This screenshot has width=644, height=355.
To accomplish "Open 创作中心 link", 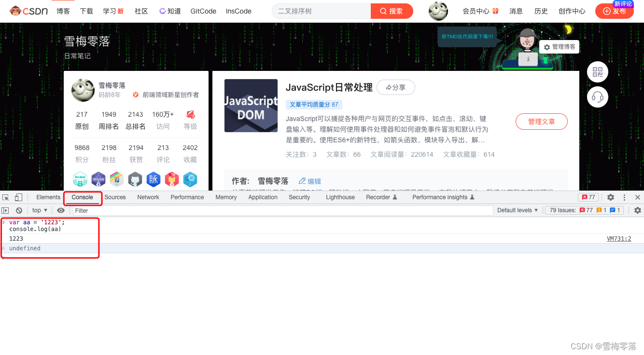I will [572, 11].
